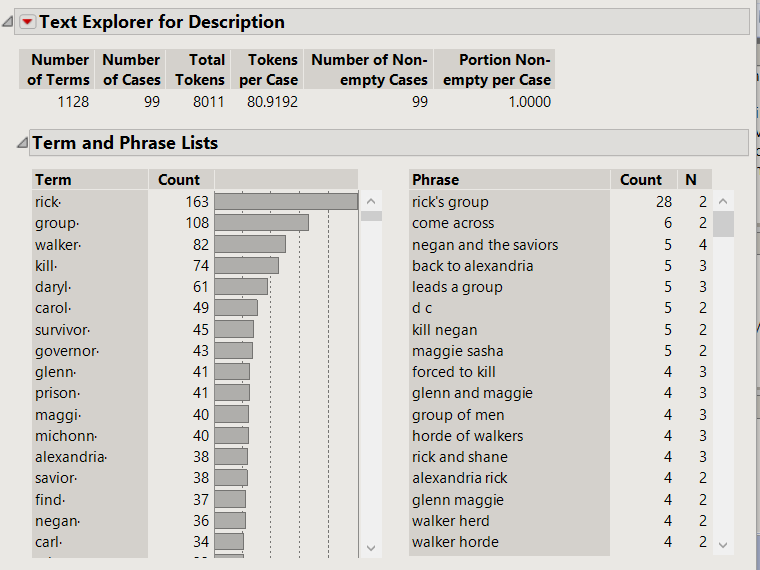
Task: Click the phrase list N column header
Action: pos(691,180)
